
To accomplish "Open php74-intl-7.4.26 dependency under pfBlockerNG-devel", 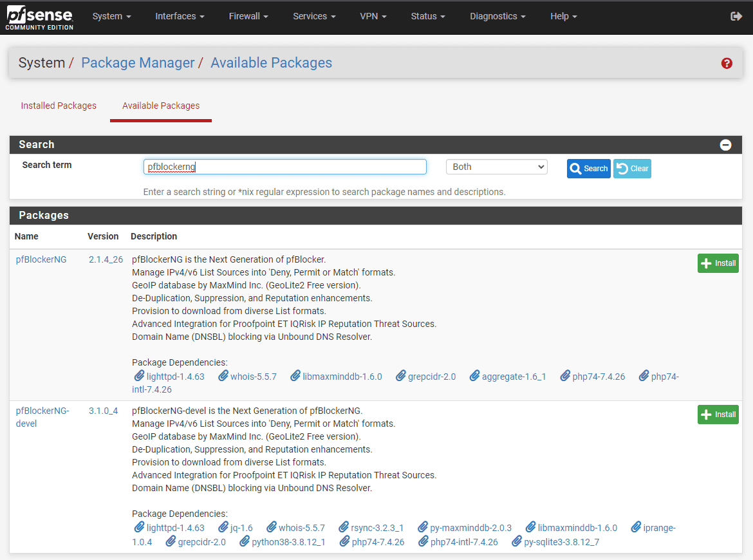I will 458,542.
